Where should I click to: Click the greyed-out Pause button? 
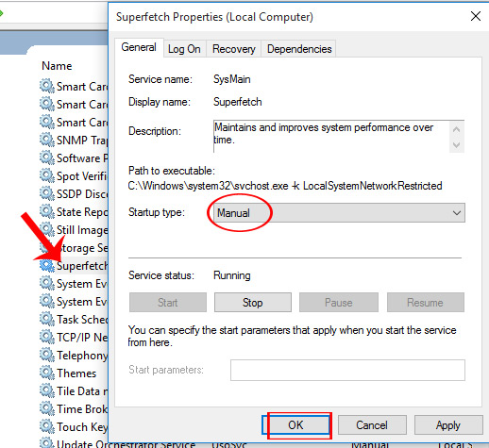point(339,303)
